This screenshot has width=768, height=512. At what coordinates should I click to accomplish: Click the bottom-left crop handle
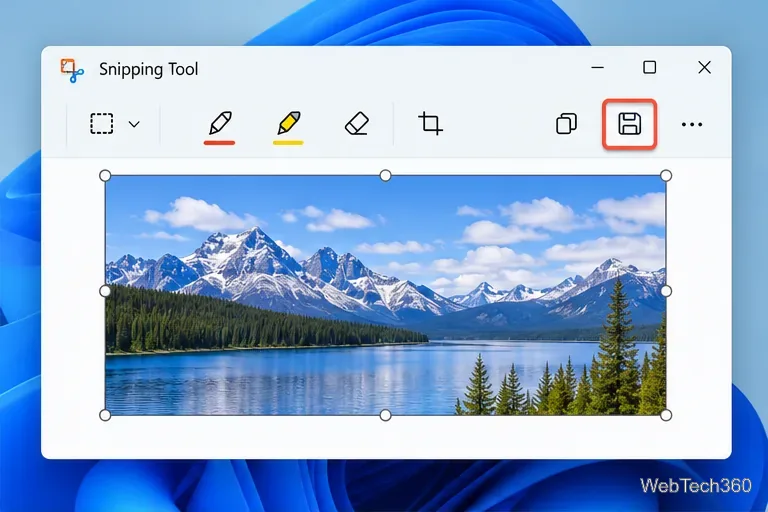(x=105, y=415)
